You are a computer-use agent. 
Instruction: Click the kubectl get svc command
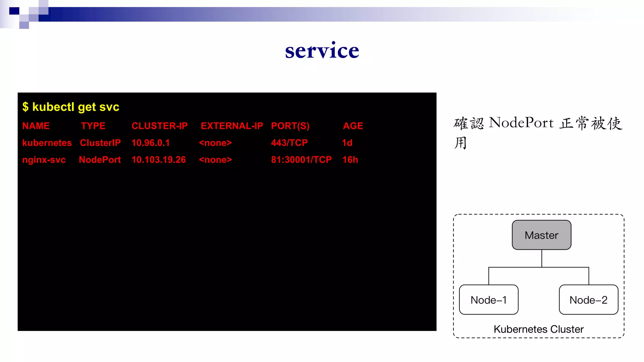tap(71, 107)
